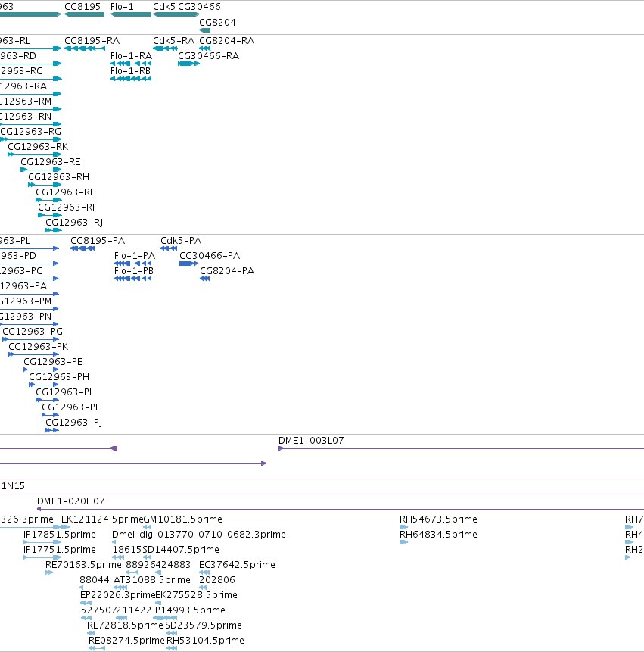Select the SD14407.5prime EST label

(181, 550)
